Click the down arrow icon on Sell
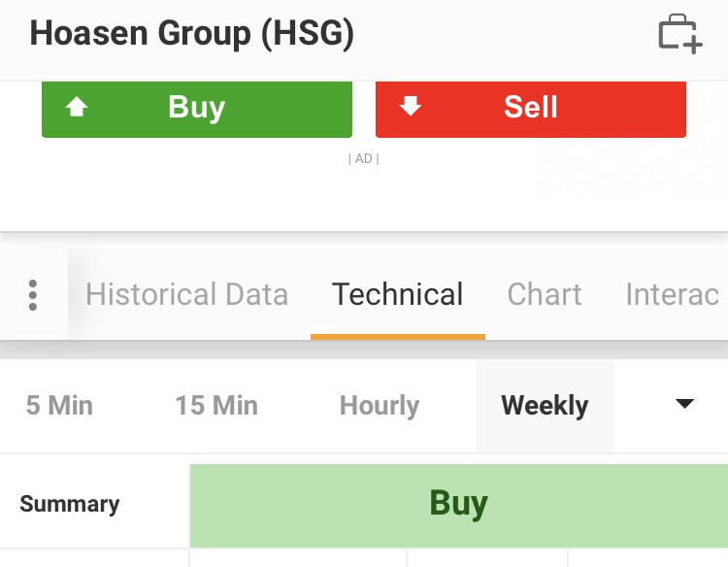Image resolution: width=728 pixels, height=567 pixels. [x=411, y=107]
